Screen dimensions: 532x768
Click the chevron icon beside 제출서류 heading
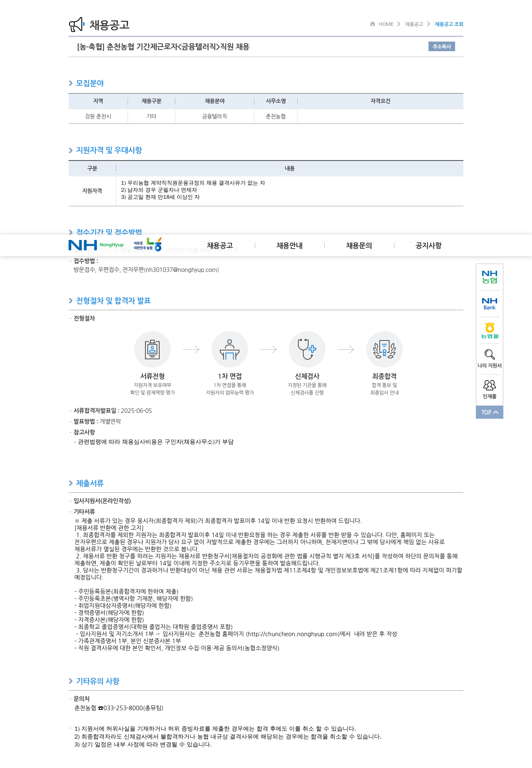(x=71, y=483)
